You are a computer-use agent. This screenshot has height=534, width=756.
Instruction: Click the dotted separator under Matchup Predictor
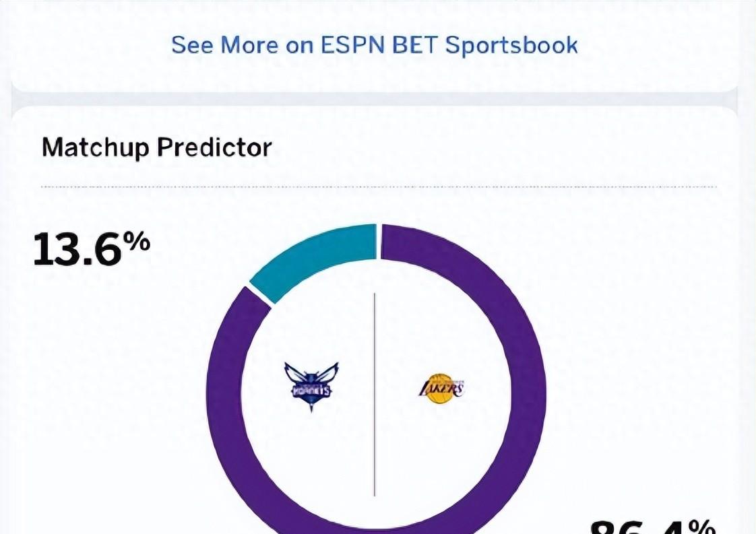pyautogui.click(x=379, y=187)
